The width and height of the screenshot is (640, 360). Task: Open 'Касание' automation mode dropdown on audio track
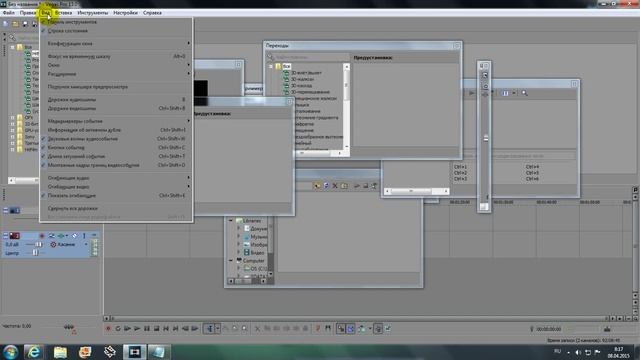[86, 244]
